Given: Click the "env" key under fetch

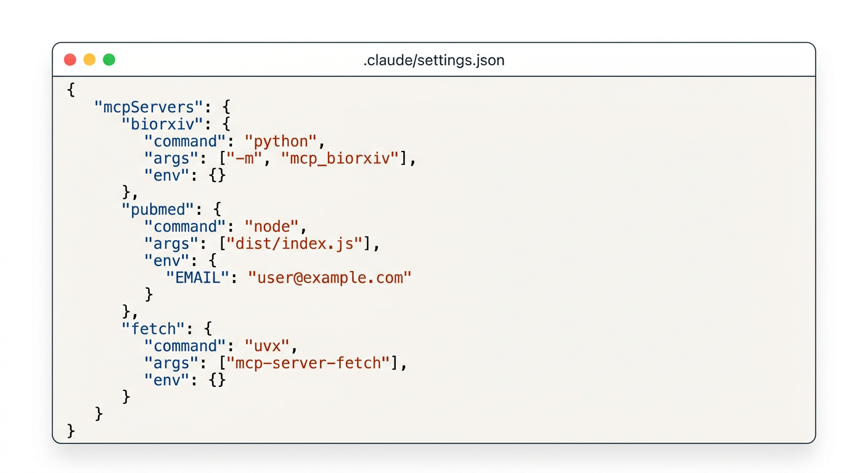Looking at the screenshot, I should click(165, 380).
